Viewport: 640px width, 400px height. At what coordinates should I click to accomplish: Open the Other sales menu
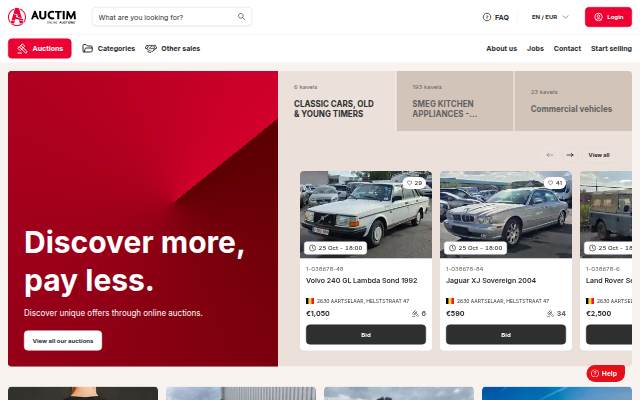173,49
